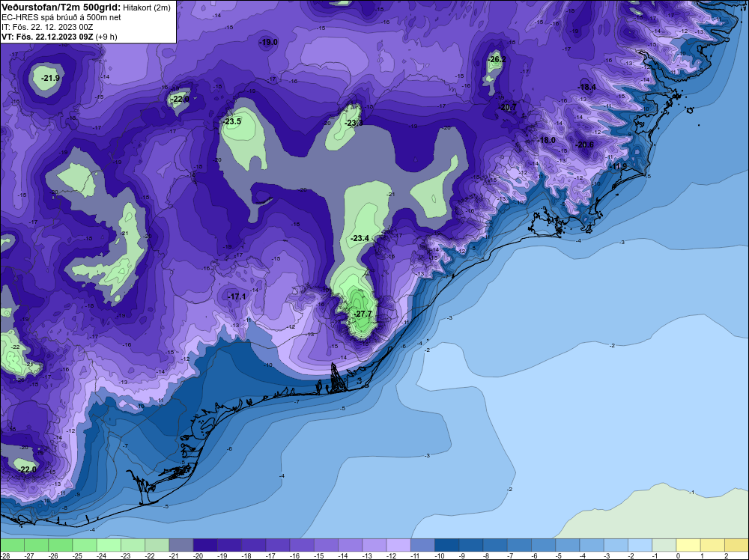
Task: Select the dark blue legend swatch labeled -10
Action: coord(446,545)
